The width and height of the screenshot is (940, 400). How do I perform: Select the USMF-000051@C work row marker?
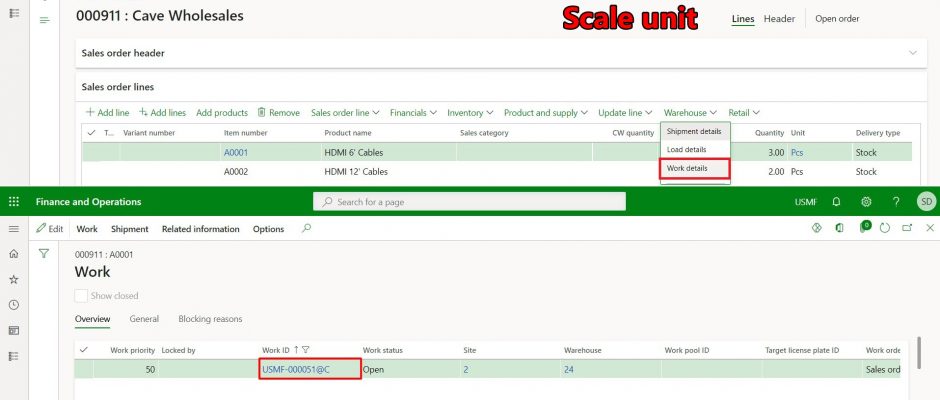tap(84, 369)
